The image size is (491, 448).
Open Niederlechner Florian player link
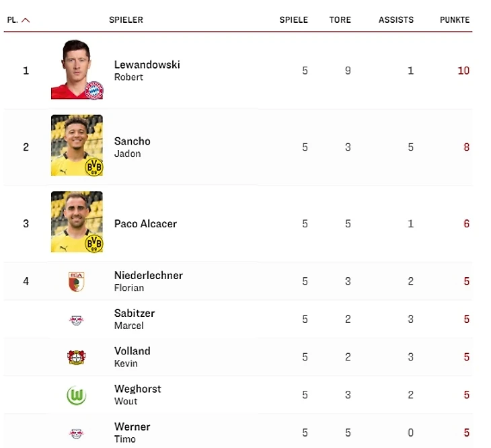coord(149,281)
